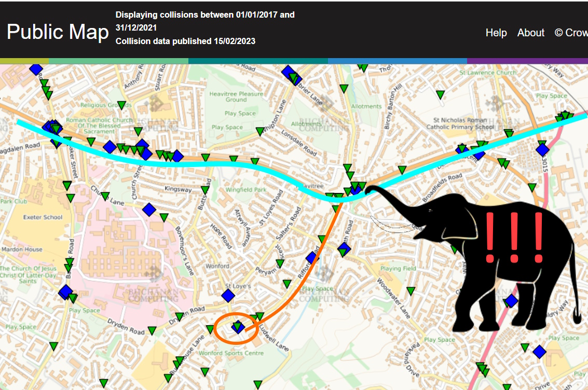Viewport: 588px width, 390px height.
Task: Click the Exeter School map label
Action: click(x=43, y=217)
